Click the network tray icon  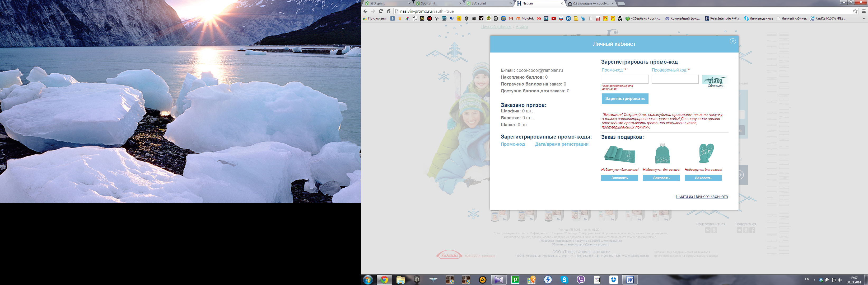tap(834, 280)
